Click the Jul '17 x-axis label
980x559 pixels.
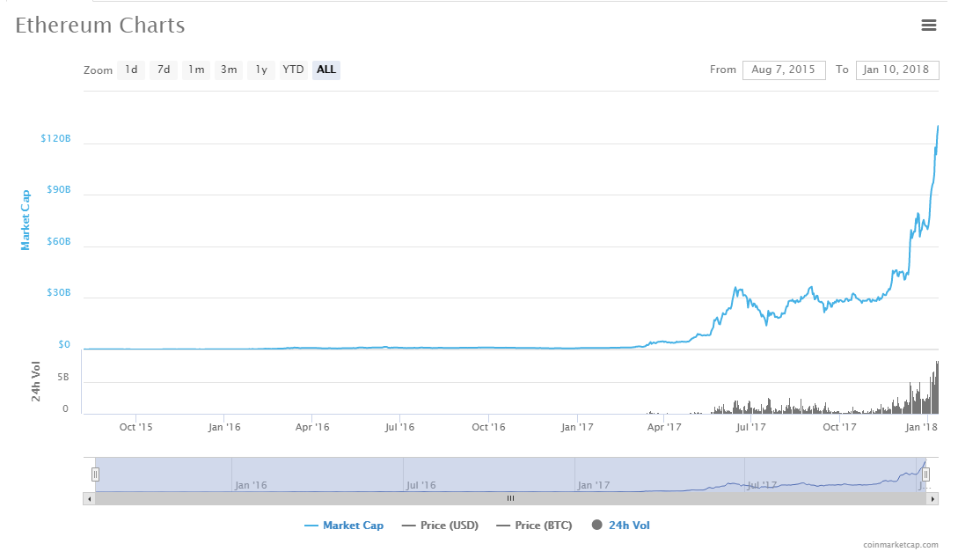coord(750,427)
